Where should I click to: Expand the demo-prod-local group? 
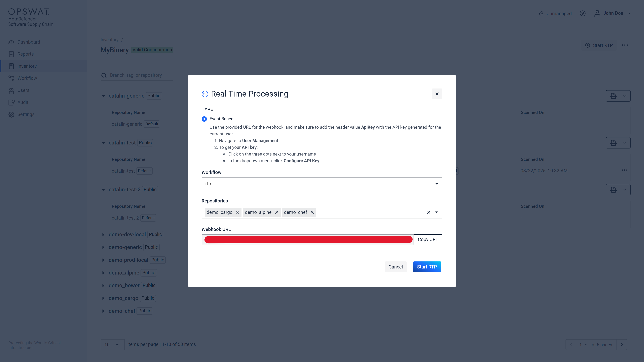[103, 260]
